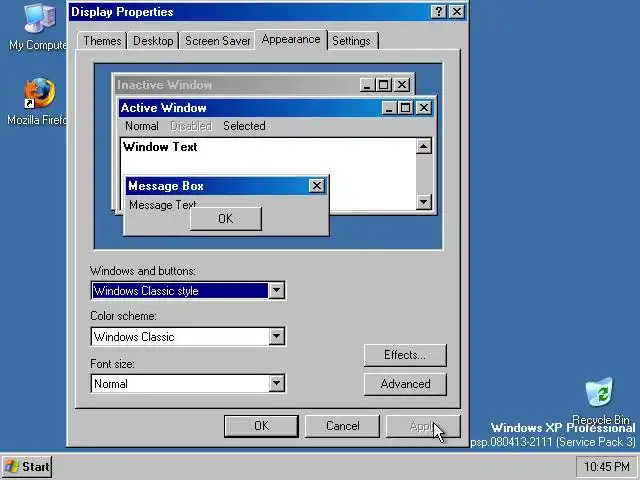Go to the Settings tab
This screenshot has width=640, height=480.
pos(351,41)
